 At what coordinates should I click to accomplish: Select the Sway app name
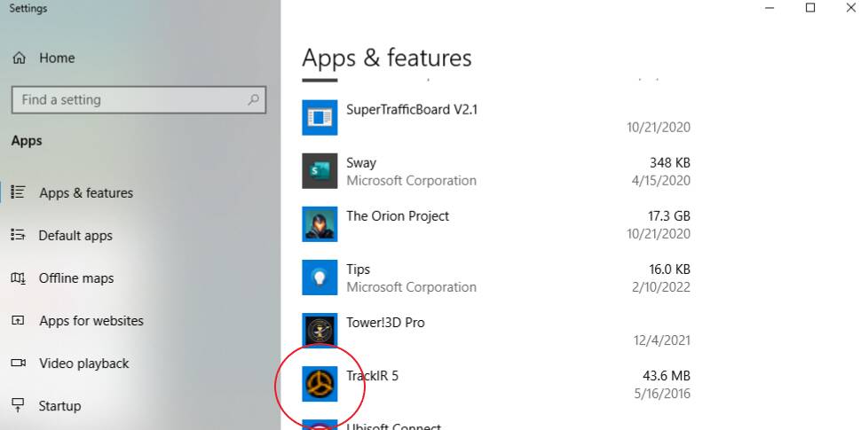pos(361,163)
